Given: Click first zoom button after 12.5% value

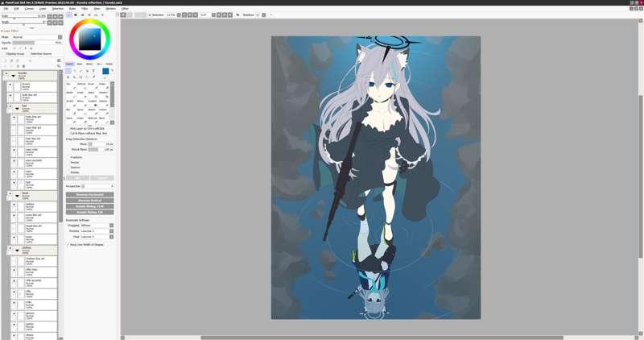Looking at the screenshot, I should click(x=179, y=15).
